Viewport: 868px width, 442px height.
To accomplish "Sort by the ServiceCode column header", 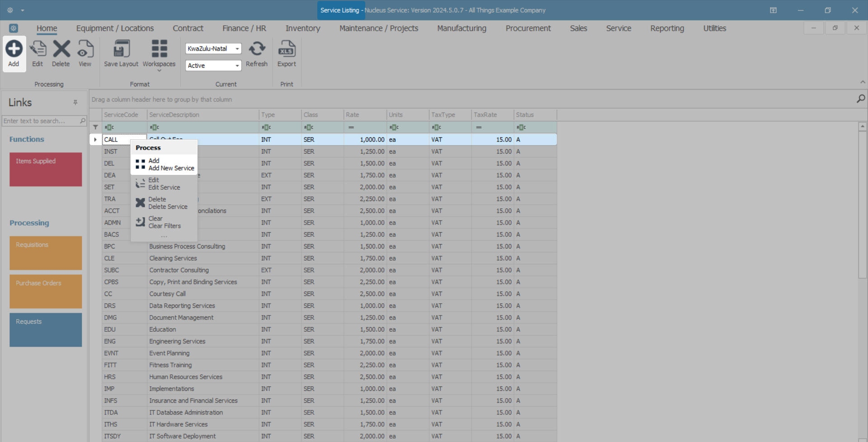I will click(124, 115).
